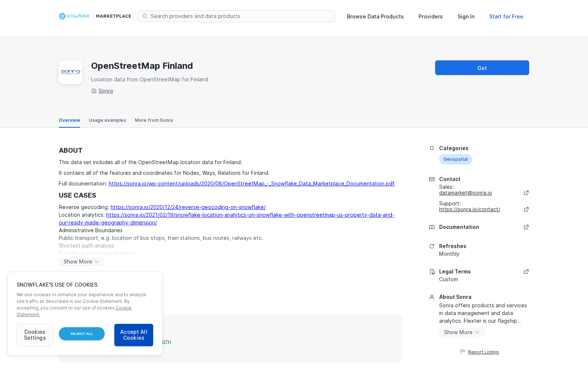Image resolution: width=588 pixels, height=368 pixels.
Task: Click the Snowflake Marketplace logo
Action: tap(95, 16)
